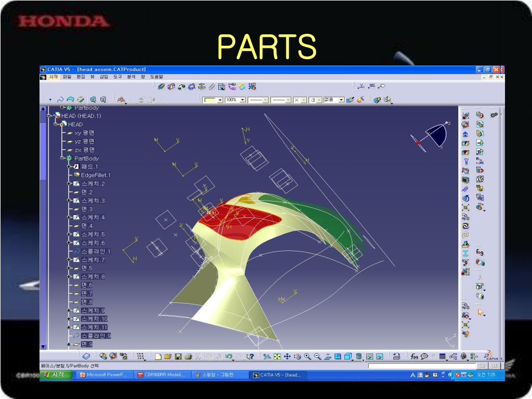Select 스플라인.1 in the tree
Screen dimensions: 532x399
[x=96, y=251]
